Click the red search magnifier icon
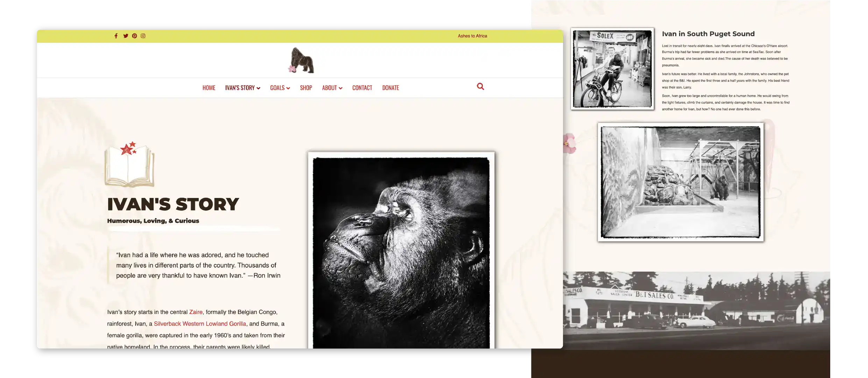 point(480,87)
